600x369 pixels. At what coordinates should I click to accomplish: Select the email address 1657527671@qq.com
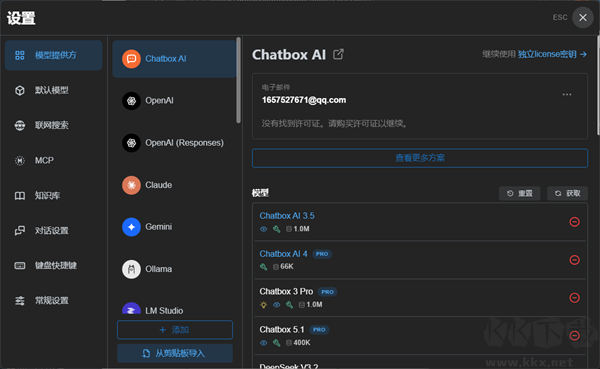click(x=304, y=100)
